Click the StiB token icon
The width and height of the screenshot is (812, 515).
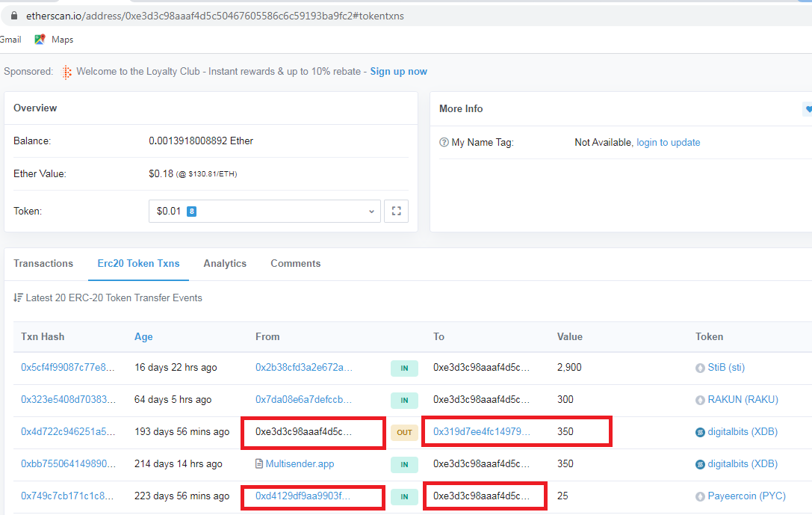700,368
